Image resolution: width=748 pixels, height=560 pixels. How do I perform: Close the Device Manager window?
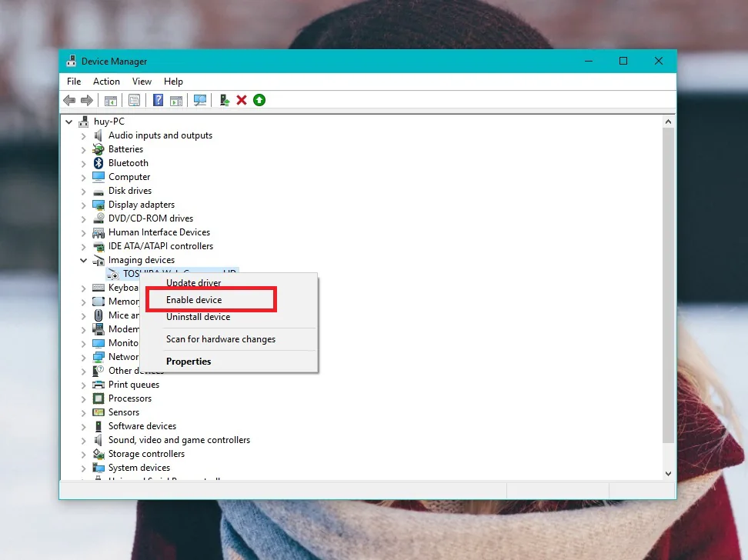point(658,61)
